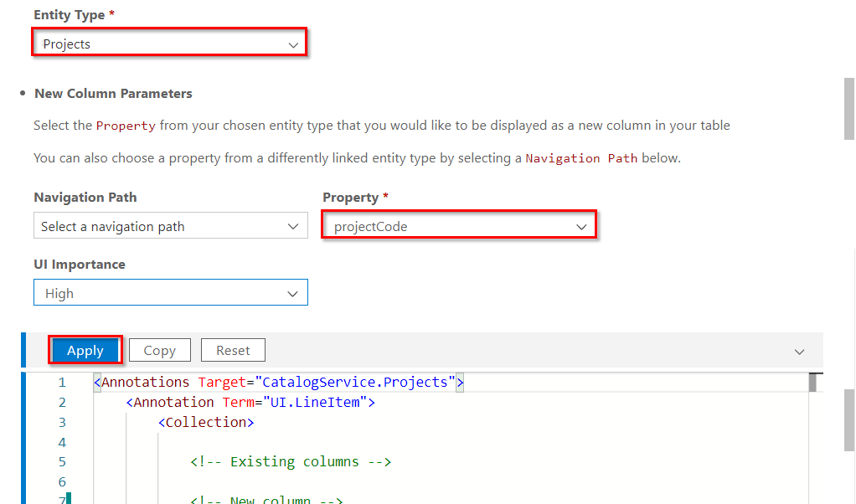The image size is (856, 504).
Task: Click the New Column Parameters heading
Action: click(113, 94)
